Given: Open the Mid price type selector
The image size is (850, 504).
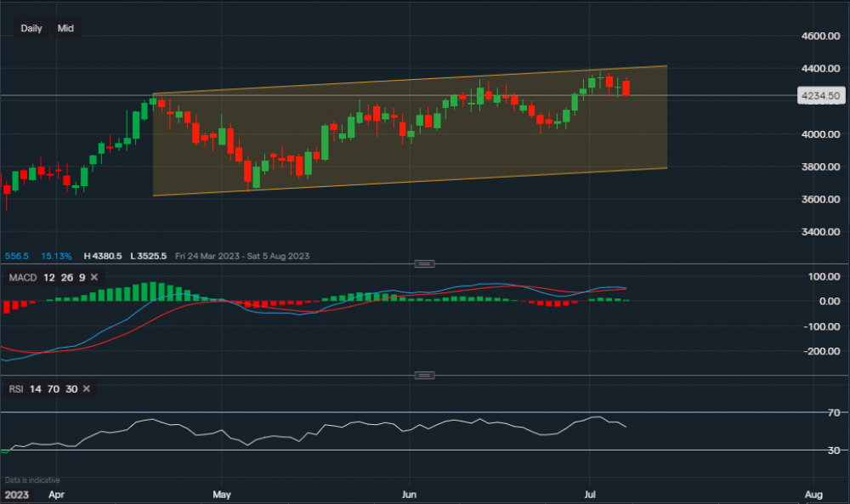Looking at the screenshot, I should point(65,28).
